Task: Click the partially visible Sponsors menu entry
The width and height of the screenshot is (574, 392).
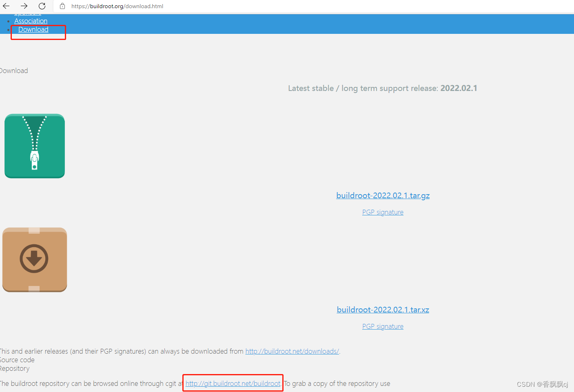Action: [x=28, y=13]
